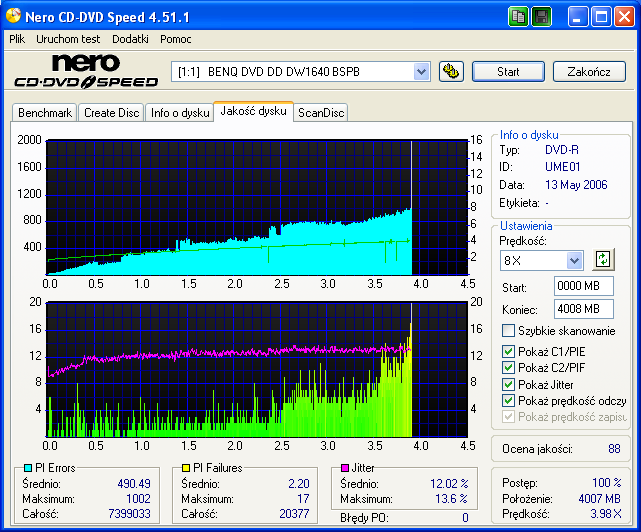641x532 pixels.
Task: Click the Start 0000 MB input field
Action: [584, 286]
